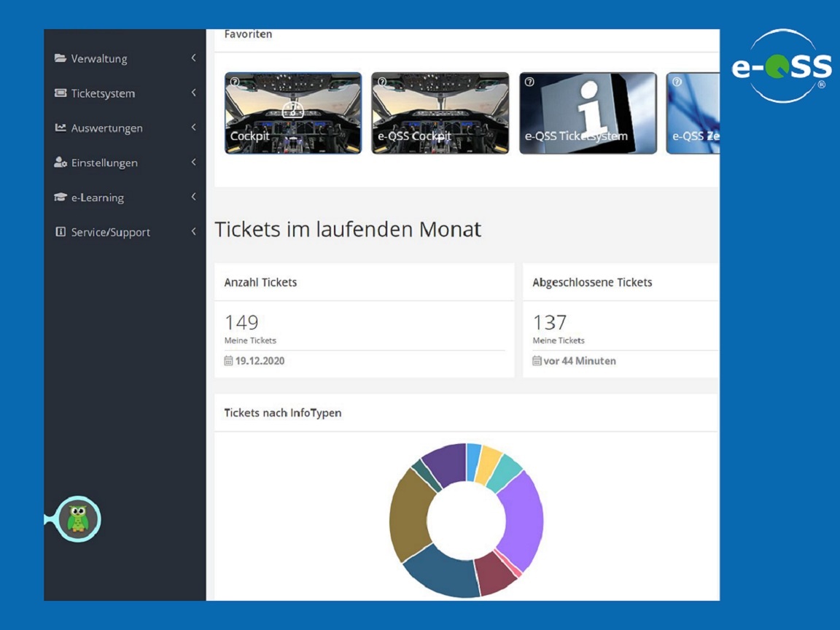The width and height of the screenshot is (840, 630).
Task: Open the e-QSS Cockpit favorite tile
Action: tap(440, 113)
